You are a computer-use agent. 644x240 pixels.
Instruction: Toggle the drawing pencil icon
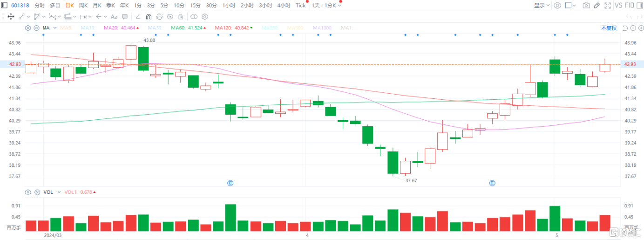(597, 6)
